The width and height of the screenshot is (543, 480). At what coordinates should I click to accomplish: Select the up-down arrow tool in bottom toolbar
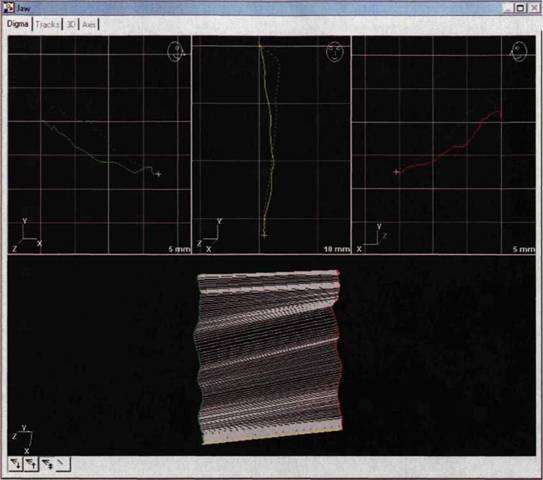click(47, 464)
